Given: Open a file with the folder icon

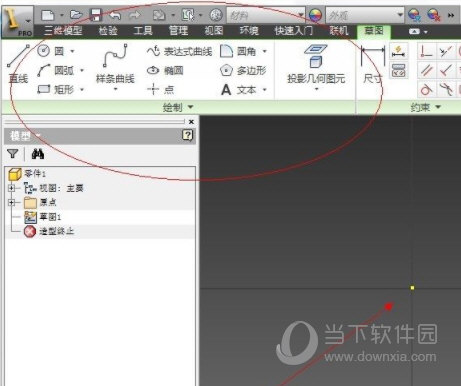Looking at the screenshot, I should point(76,15).
